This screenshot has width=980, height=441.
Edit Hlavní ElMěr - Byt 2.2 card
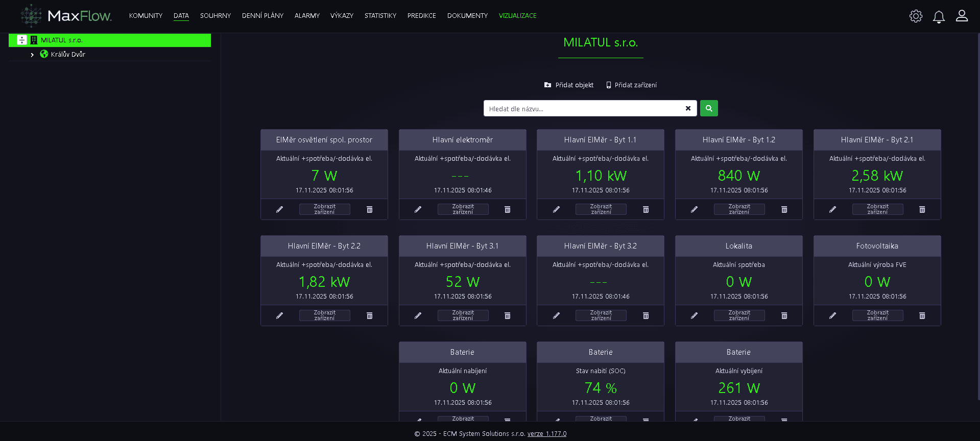(279, 315)
